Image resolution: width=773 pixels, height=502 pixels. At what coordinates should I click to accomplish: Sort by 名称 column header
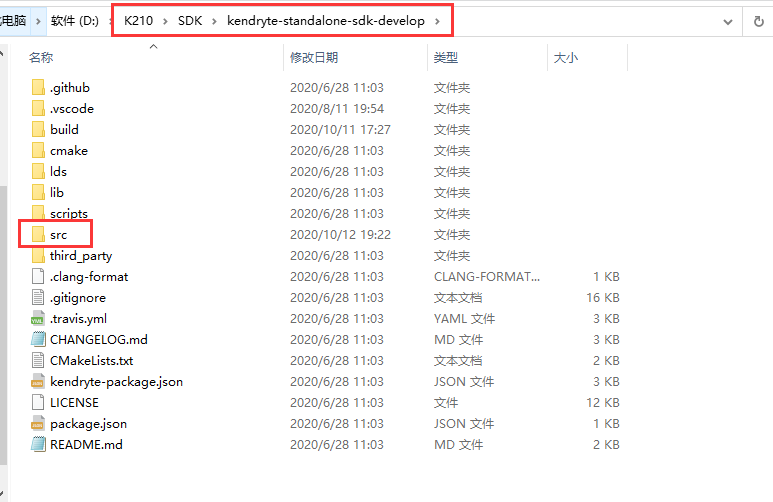(41, 58)
